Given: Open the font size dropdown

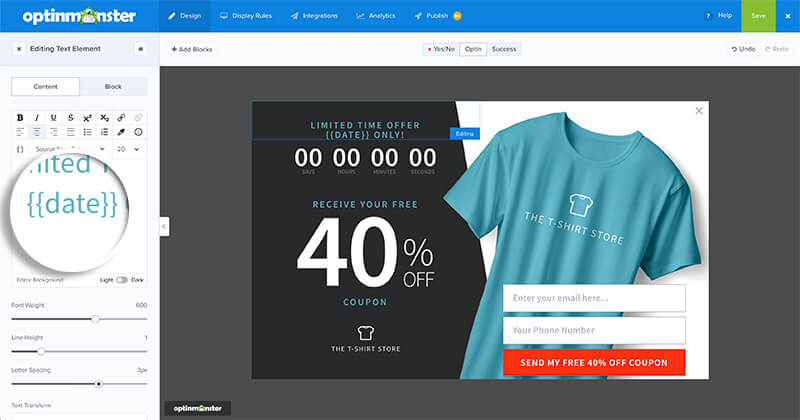Looking at the screenshot, I should (x=129, y=149).
